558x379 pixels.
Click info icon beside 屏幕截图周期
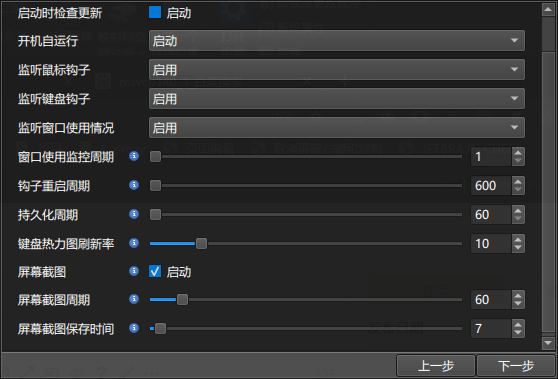134,299
